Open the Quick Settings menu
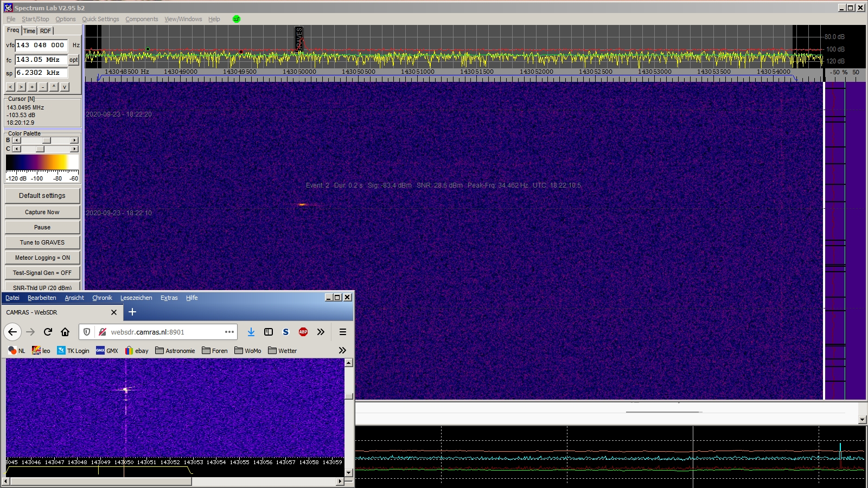The image size is (868, 488). coord(100,19)
